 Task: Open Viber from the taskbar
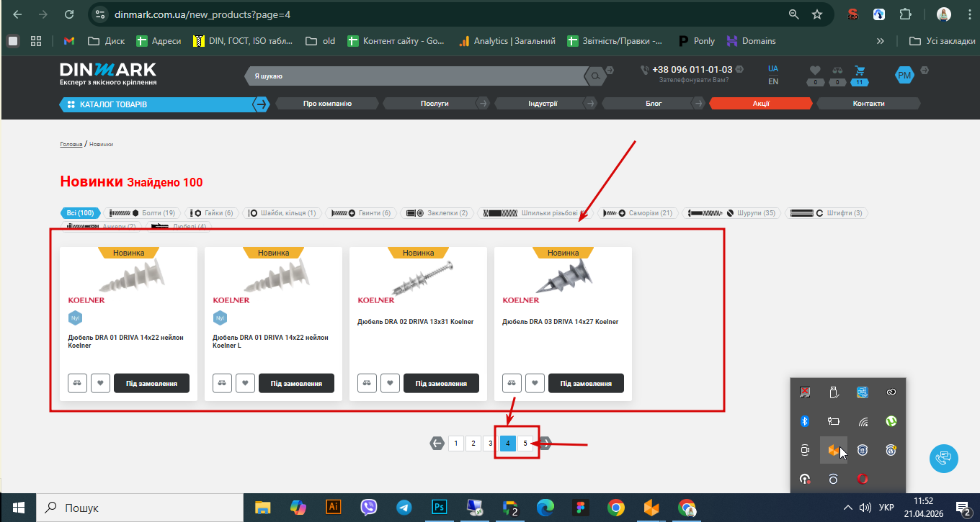pyautogui.click(x=368, y=508)
